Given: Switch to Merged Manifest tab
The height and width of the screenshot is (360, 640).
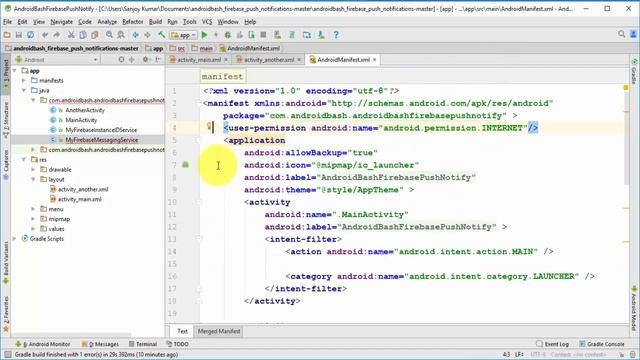Looking at the screenshot, I should pyautogui.click(x=219, y=331).
